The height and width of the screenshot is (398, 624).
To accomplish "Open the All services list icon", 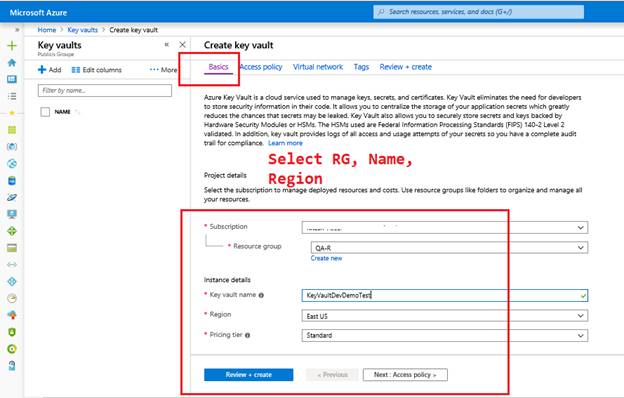I will pyautogui.click(x=12, y=96).
